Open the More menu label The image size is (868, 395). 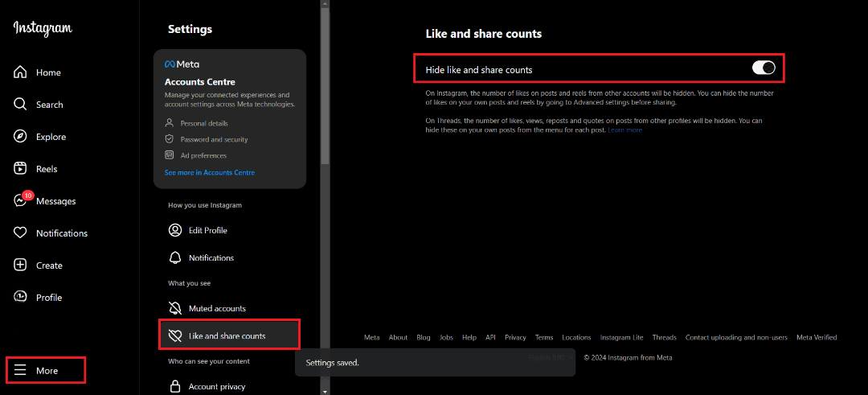(47, 371)
